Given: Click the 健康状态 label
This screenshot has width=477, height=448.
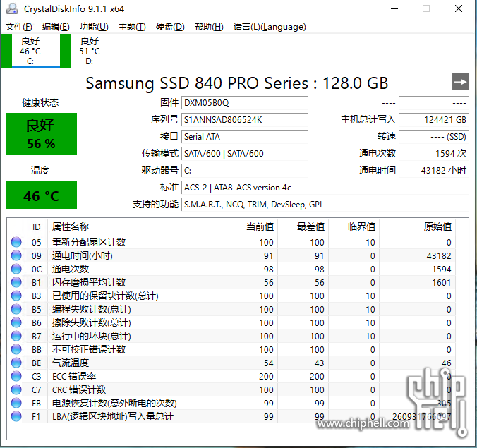Looking at the screenshot, I should coord(40,102).
